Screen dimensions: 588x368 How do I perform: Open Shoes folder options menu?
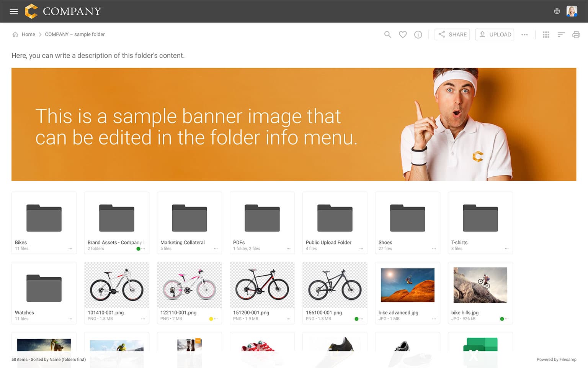434,249
